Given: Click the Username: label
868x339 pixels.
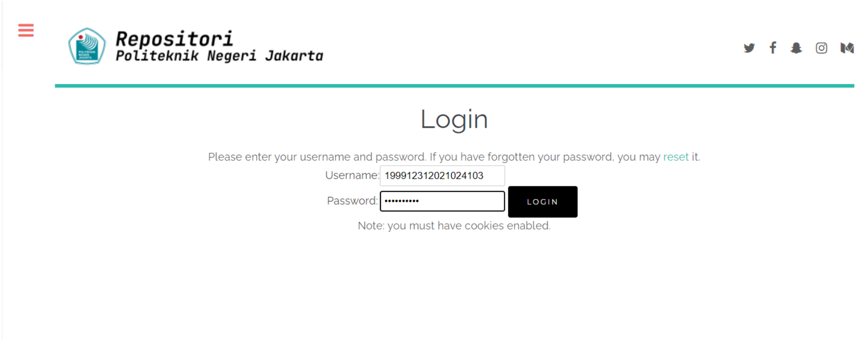Looking at the screenshot, I should coord(352,175).
